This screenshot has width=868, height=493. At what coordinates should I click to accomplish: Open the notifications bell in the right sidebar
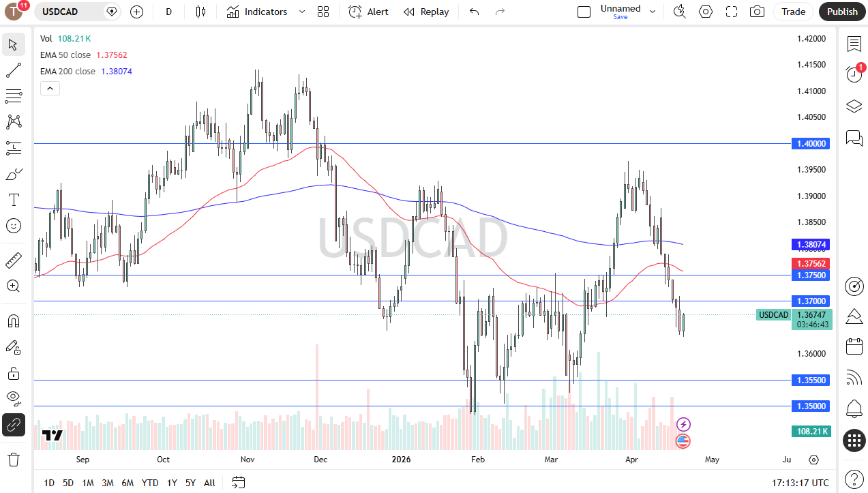[854, 408]
